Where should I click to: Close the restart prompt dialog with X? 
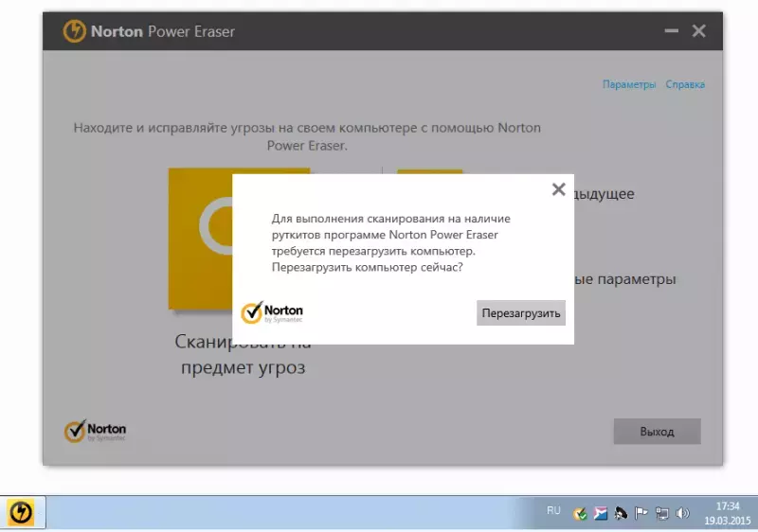(x=558, y=189)
